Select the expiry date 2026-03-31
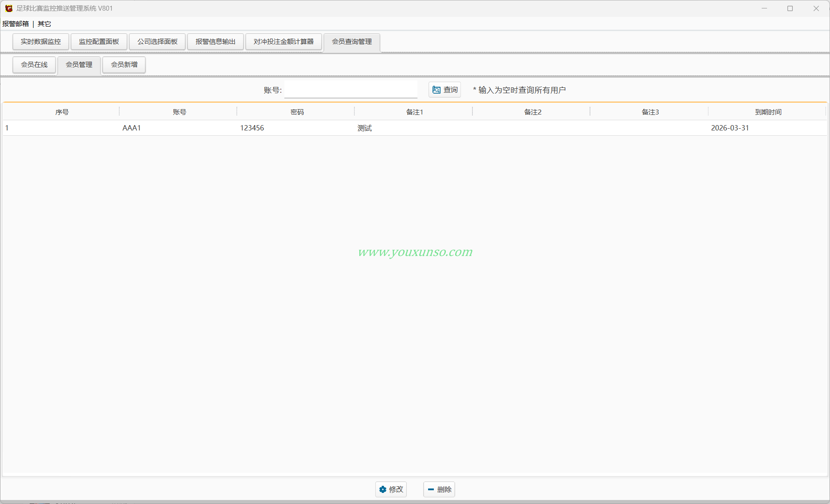The height and width of the screenshot is (504, 830). (x=768, y=128)
